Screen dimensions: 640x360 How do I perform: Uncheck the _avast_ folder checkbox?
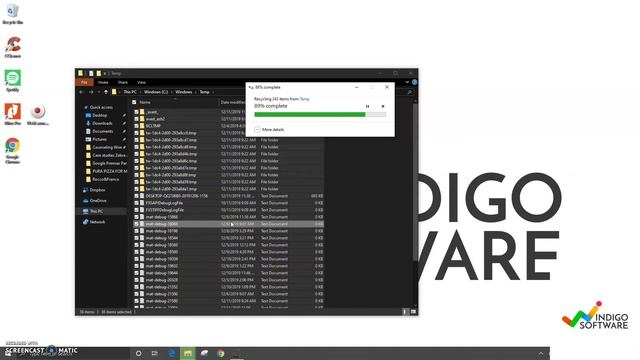[x=136, y=112]
